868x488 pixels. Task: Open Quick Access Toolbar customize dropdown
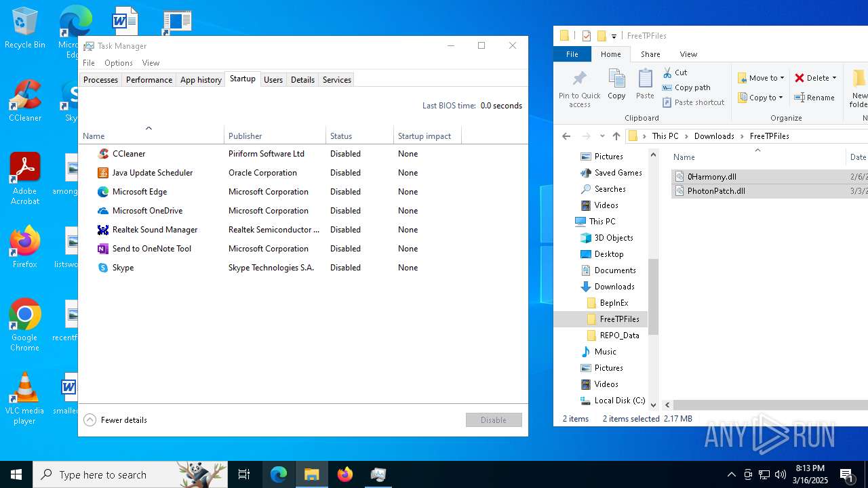pyautogui.click(x=614, y=37)
